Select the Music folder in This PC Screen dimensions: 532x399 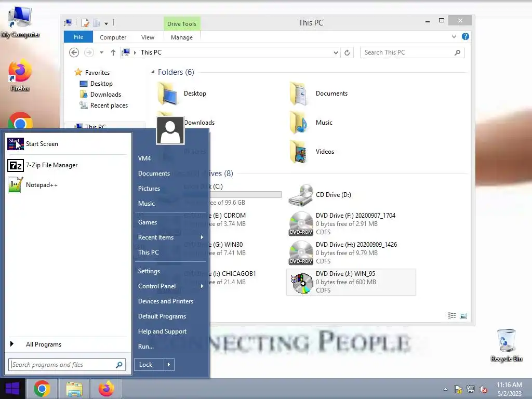[x=312, y=123]
